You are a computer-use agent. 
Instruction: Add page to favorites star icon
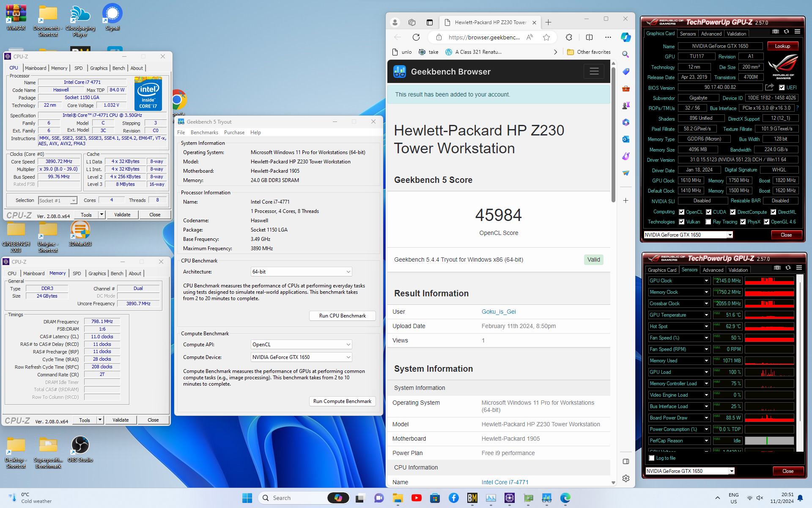(x=546, y=37)
